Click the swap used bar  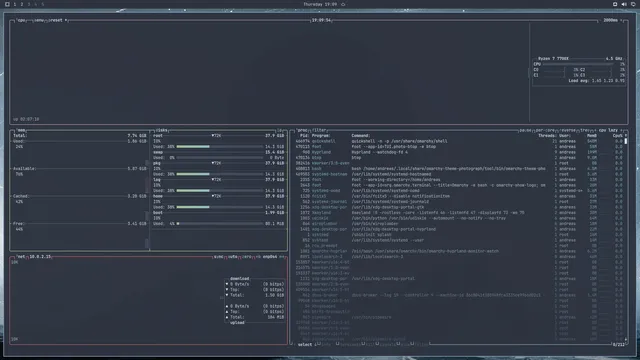(x=220, y=158)
